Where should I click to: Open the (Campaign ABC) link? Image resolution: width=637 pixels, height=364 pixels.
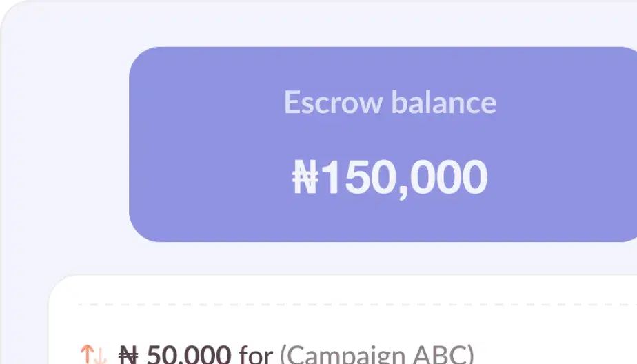point(376,355)
